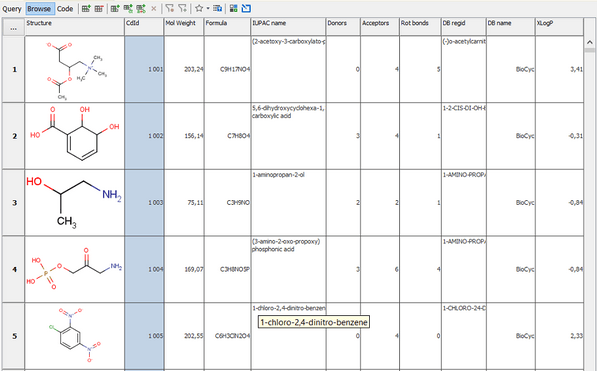Click mol weight cell 156,14
Screen dimensions: 597x371
tap(184, 136)
